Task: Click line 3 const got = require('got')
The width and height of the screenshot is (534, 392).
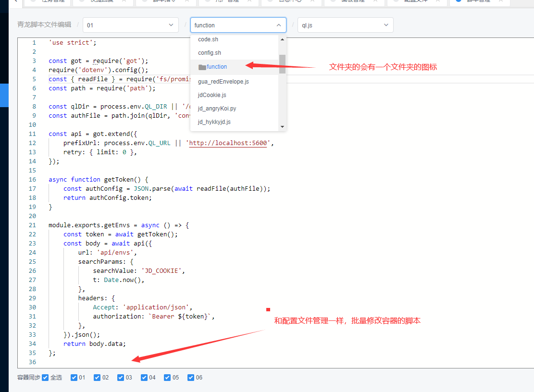Action: tap(99, 61)
